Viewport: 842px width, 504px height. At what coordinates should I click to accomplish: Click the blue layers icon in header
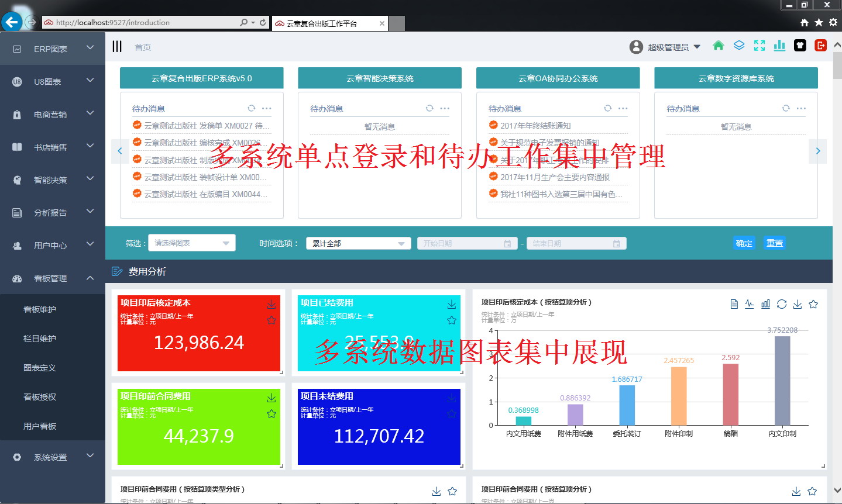tap(739, 46)
